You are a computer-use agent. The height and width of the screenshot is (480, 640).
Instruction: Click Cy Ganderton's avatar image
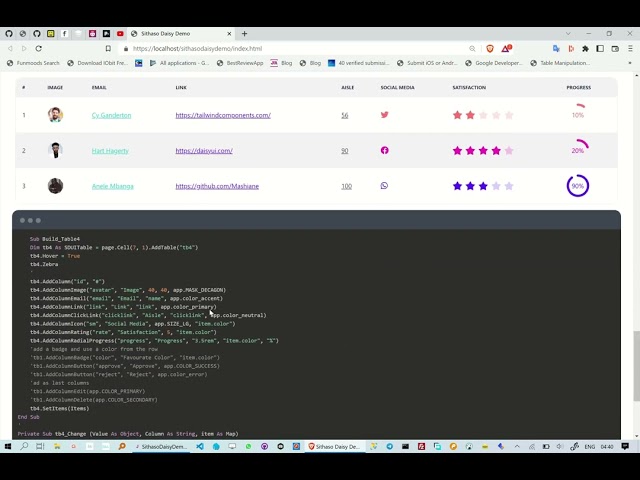click(x=55, y=115)
